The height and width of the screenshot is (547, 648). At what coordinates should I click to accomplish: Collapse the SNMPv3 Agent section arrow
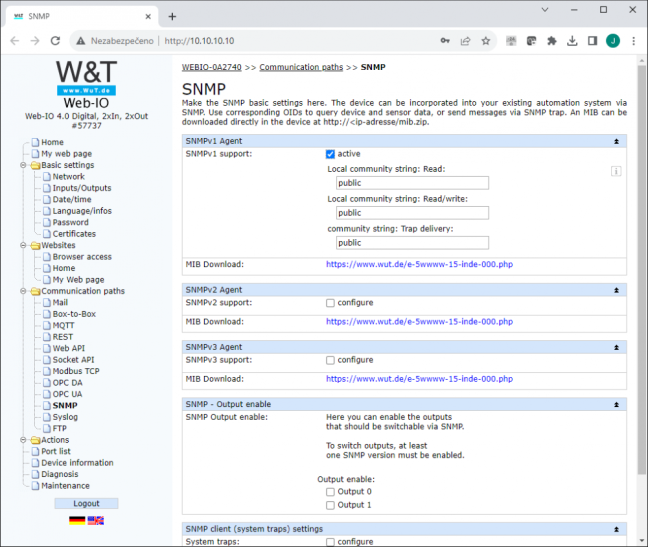(616, 347)
